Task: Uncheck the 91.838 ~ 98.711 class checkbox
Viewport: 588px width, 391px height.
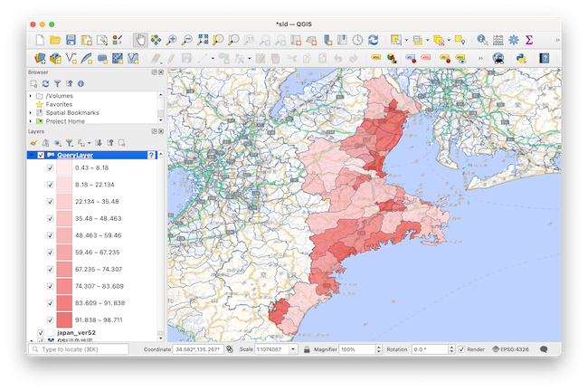Action: [51, 320]
